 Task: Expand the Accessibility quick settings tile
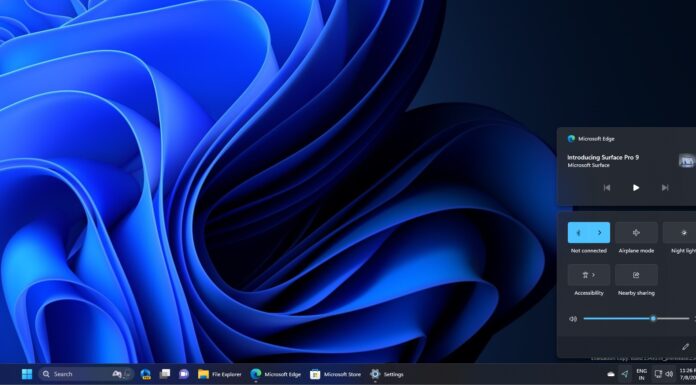[589, 275]
